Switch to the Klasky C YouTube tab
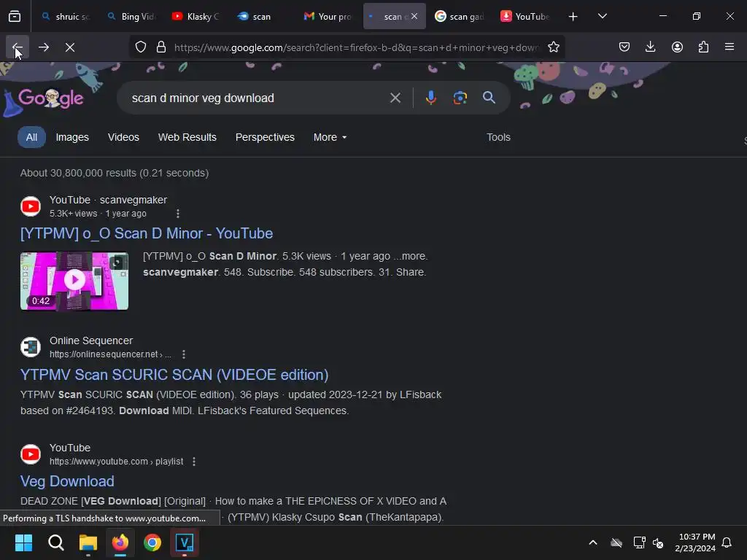Viewport: 747px width, 560px height. pos(197,16)
